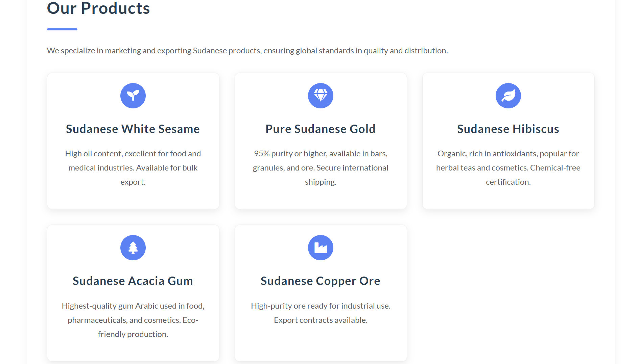The image size is (639, 364).
Task: Click the Acacia Gum description about gum Arabic
Action: (133, 320)
